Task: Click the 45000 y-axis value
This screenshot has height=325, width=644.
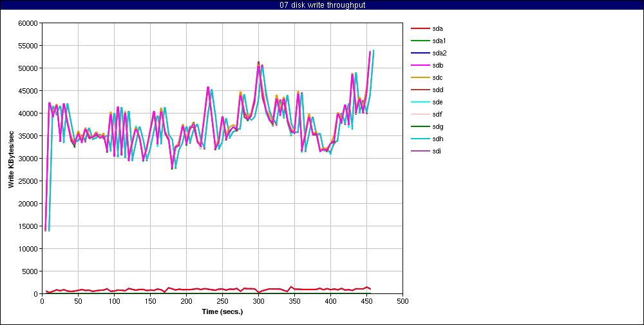Action: click(x=28, y=91)
